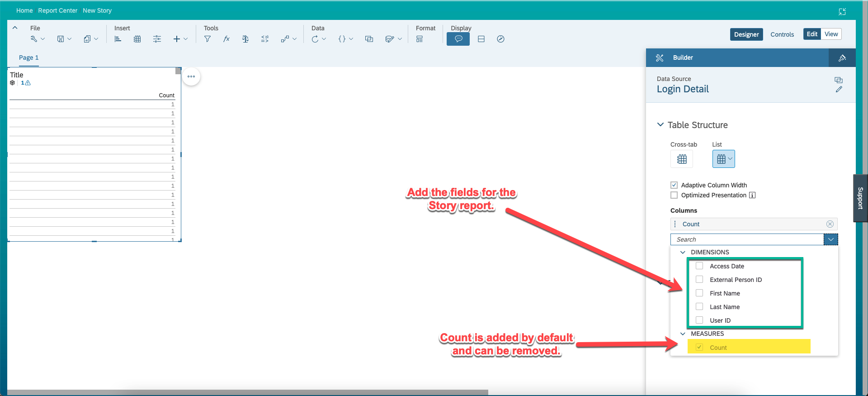This screenshot has height=396, width=868.
Task: Switch to the Styling paintbrush panel
Action: (x=842, y=58)
